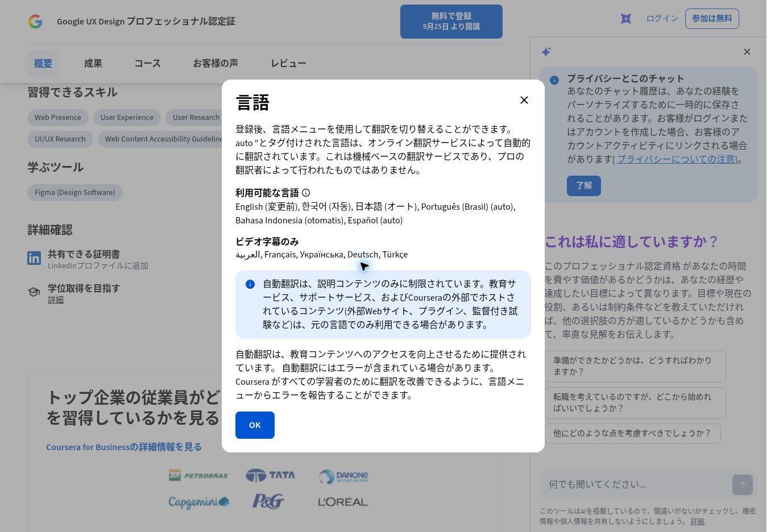Click the Capgemini logo
Image resolution: width=775 pixels, height=532 pixels.
coord(199,502)
